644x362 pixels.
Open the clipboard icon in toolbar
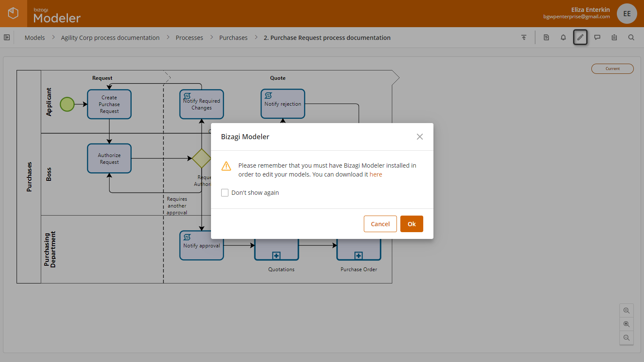pos(614,37)
